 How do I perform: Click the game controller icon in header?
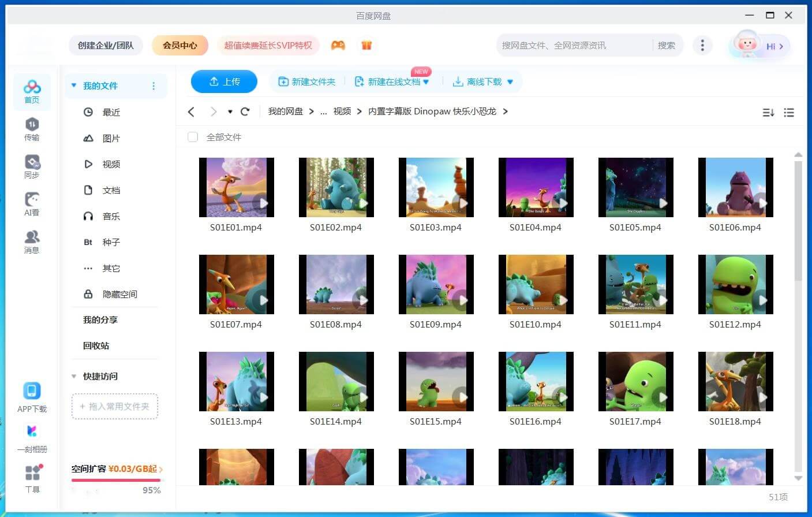[x=338, y=45]
